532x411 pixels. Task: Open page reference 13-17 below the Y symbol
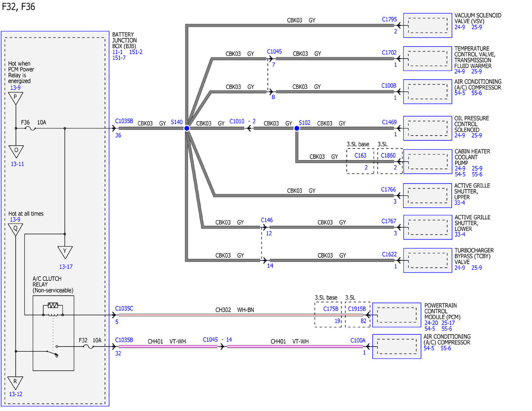[x=66, y=266]
